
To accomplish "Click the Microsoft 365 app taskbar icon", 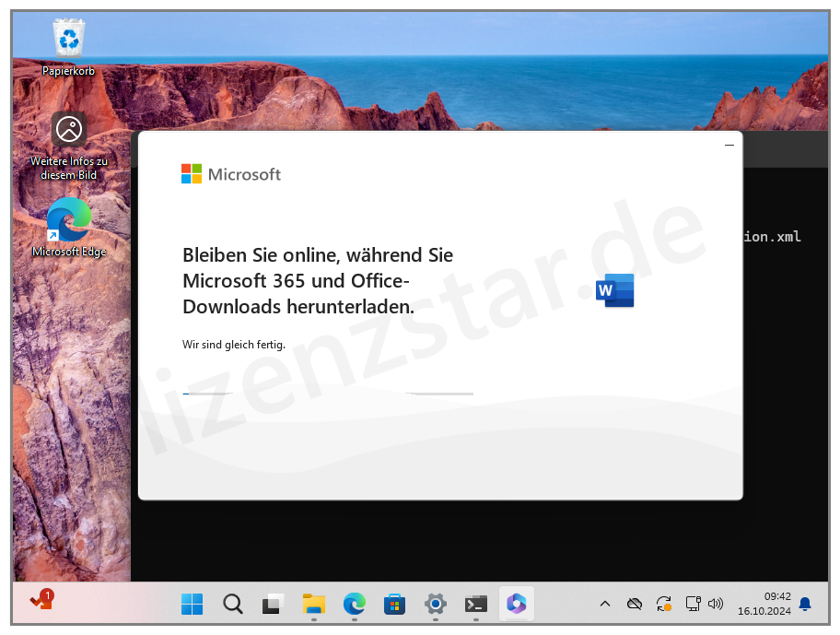I will (517, 604).
